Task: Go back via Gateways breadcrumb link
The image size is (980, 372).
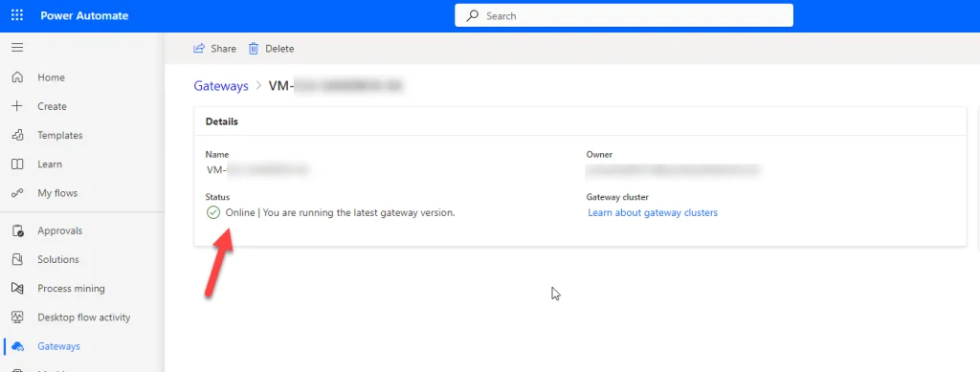Action: click(x=221, y=86)
